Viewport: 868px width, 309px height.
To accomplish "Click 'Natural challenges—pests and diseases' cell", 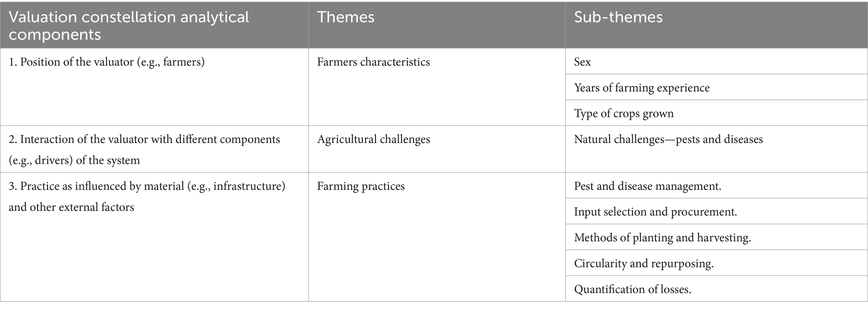I will tap(668, 139).
